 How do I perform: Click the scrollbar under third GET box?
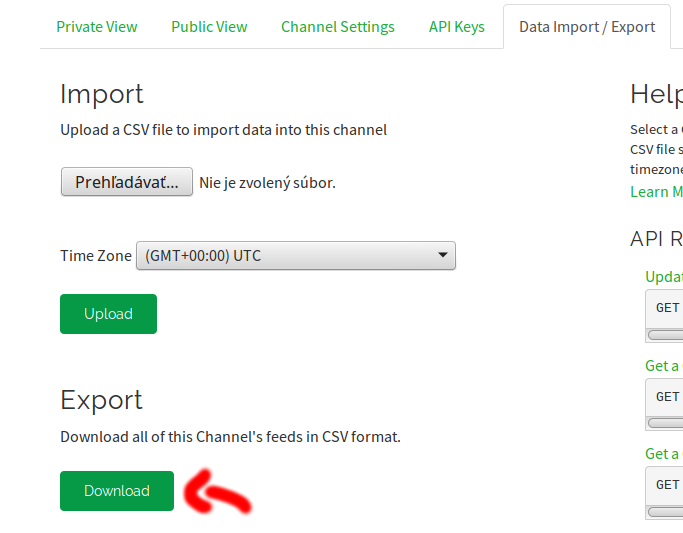[665, 512]
